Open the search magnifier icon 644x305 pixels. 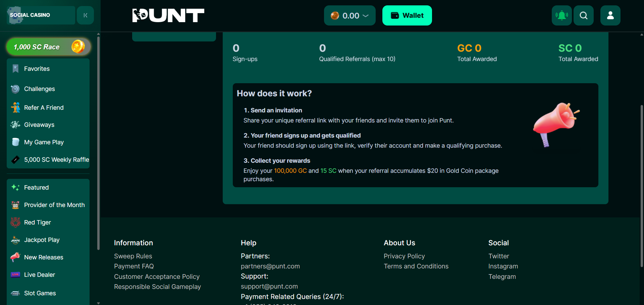pyautogui.click(x=584, y=15)
